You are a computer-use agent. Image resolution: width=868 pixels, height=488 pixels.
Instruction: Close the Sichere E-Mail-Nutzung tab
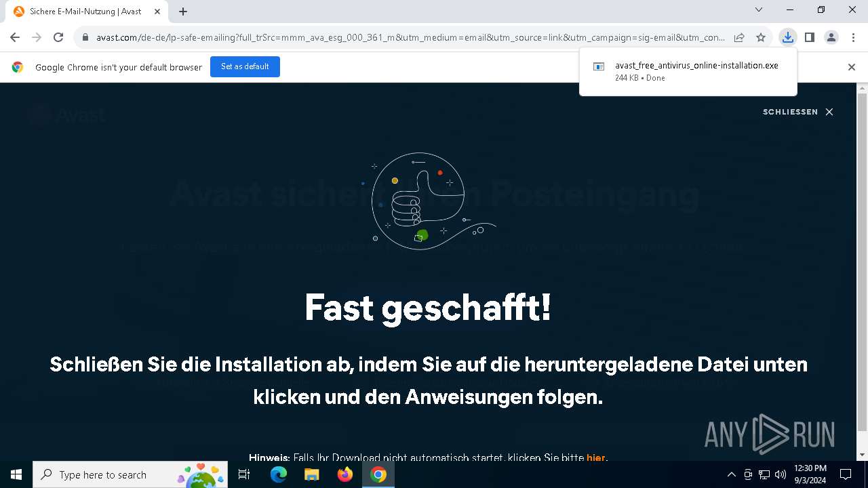[157, 12]
